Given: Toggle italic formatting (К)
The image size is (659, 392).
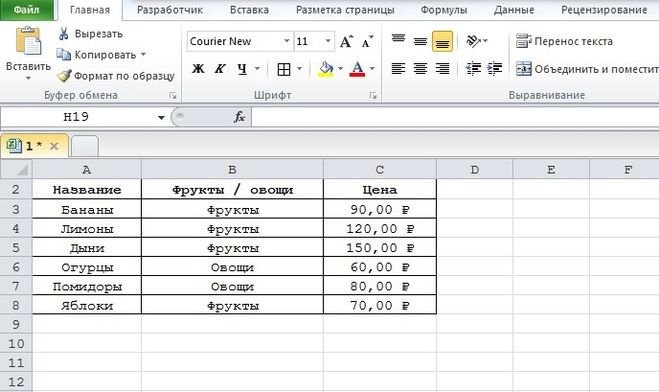Looking at the screenshot, I should (220, 68).
